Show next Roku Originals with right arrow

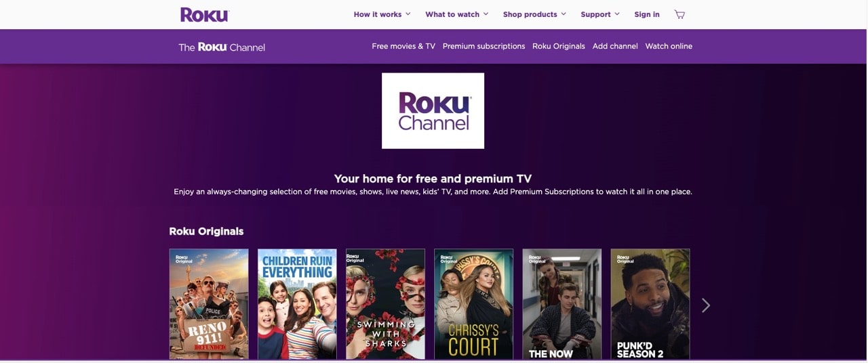pyautogui.click(x=705, y=305)
